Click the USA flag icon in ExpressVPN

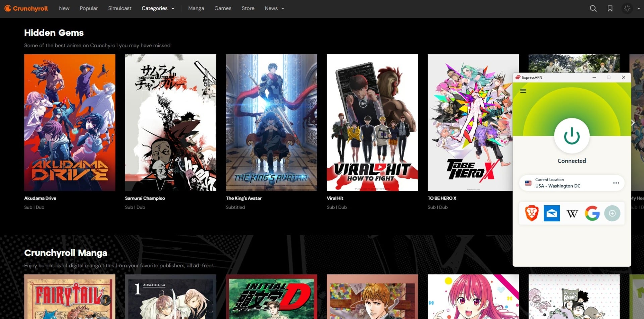528,183
